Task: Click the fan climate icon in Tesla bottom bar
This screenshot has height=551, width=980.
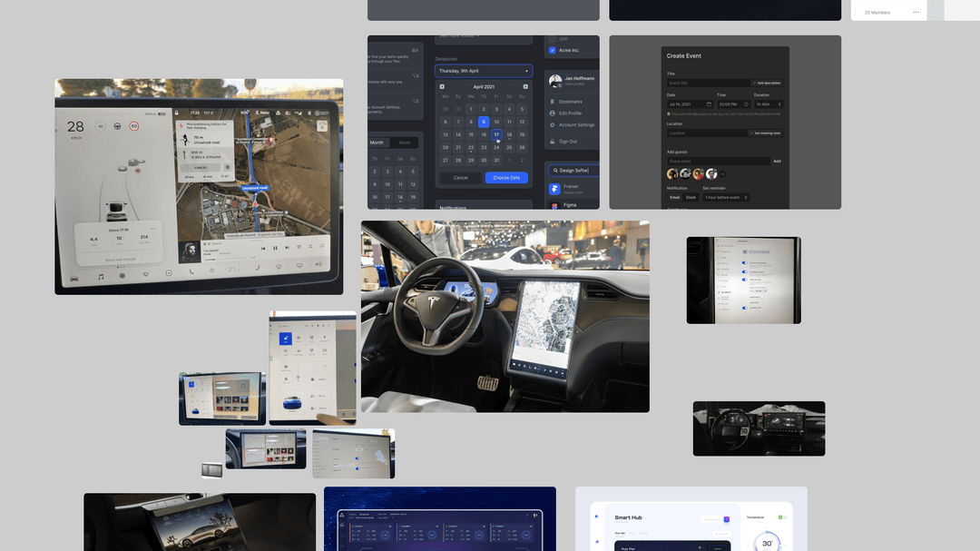Action: click(x=211, y=271)
